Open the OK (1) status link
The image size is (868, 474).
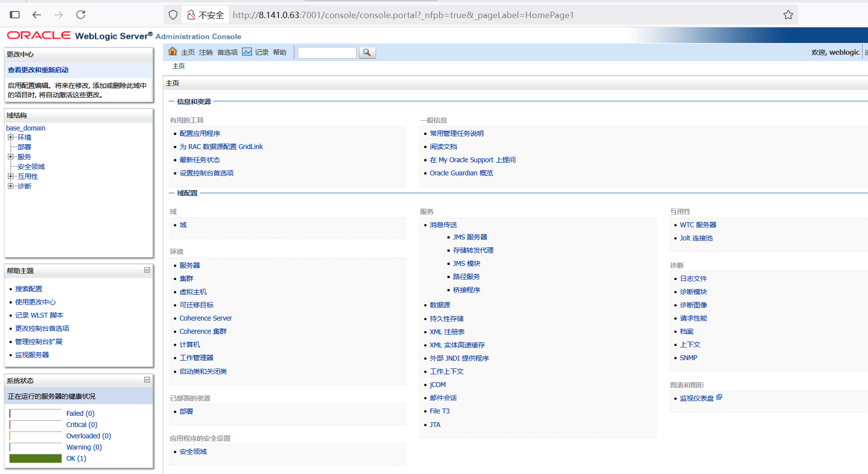[76, 458]
